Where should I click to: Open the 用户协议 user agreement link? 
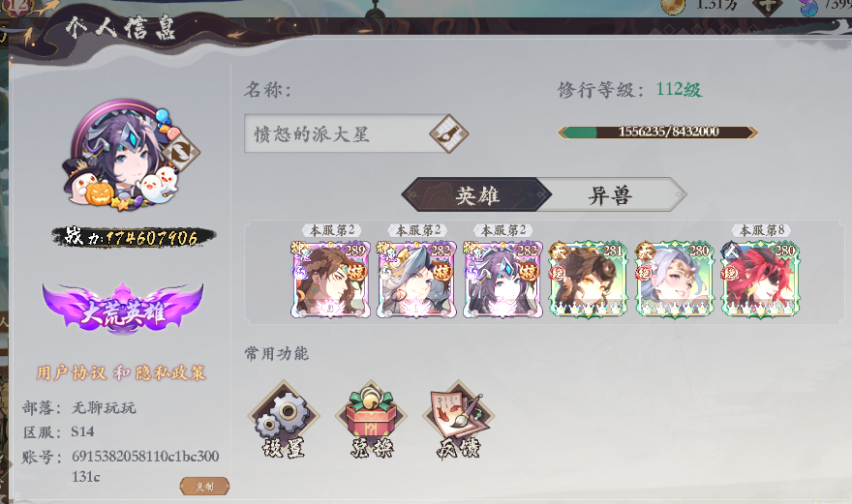point(72,372)
